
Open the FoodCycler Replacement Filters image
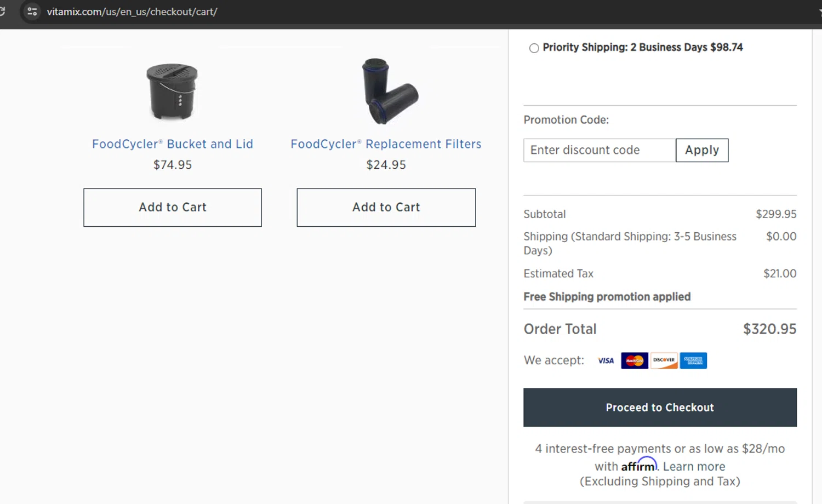[390, 91]
